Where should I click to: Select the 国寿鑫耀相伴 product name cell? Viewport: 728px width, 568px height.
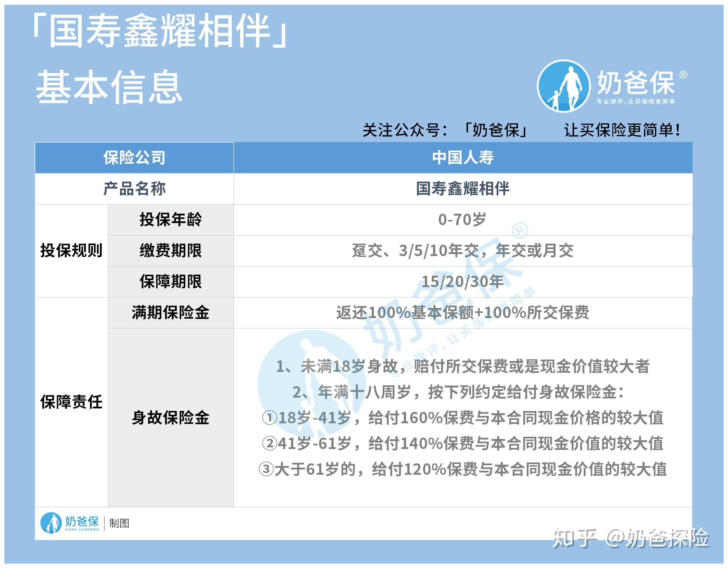(463, 189)
